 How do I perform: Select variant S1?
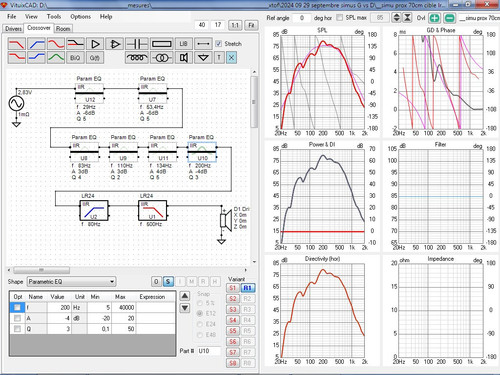click(233, 288)
